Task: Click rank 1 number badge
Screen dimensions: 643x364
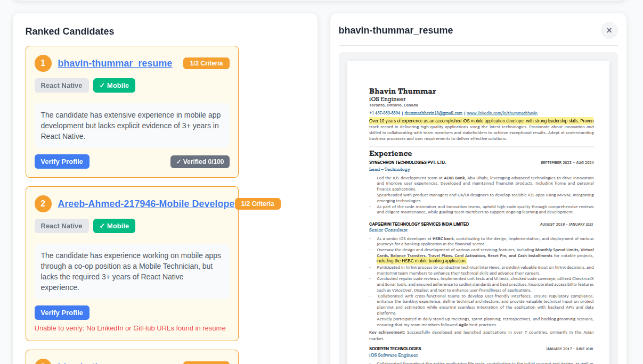Action: [43, 63]
